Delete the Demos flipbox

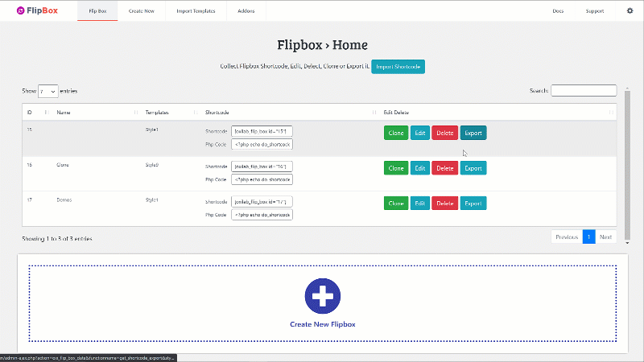[x=445, y=204]
